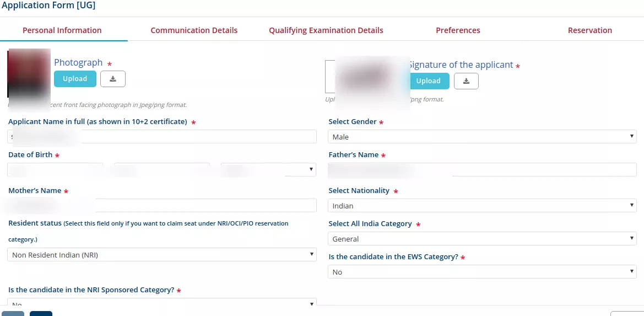Upload the applicant photograph

click(x=75, y=79)
